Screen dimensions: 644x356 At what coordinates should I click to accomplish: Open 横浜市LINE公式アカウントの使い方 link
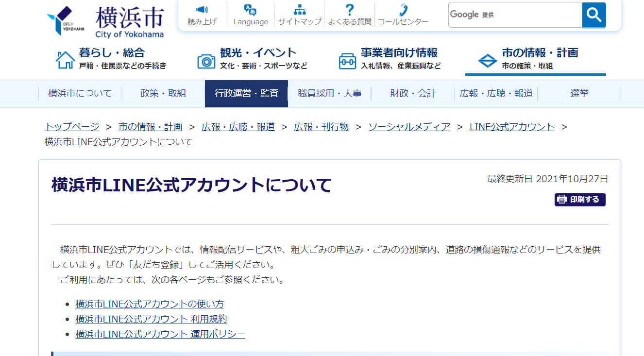click(150, 304)
